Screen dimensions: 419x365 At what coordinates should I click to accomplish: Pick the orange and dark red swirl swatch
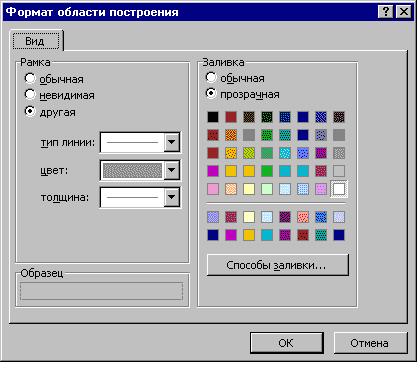click(x=231, y=135)
